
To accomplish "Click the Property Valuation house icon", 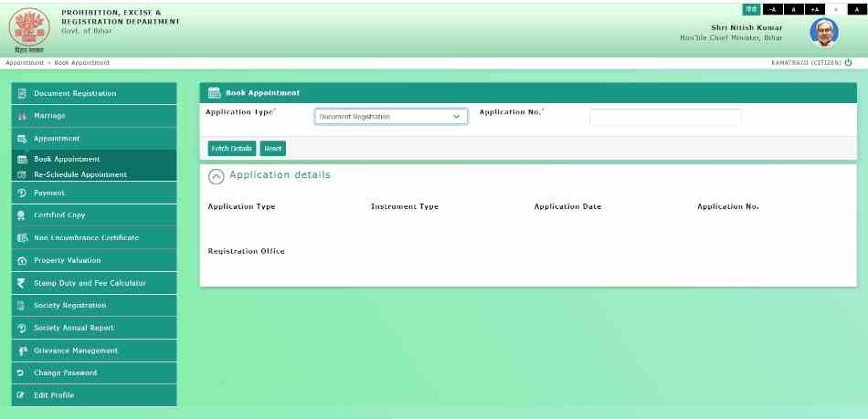I will [x=22, y=260].
